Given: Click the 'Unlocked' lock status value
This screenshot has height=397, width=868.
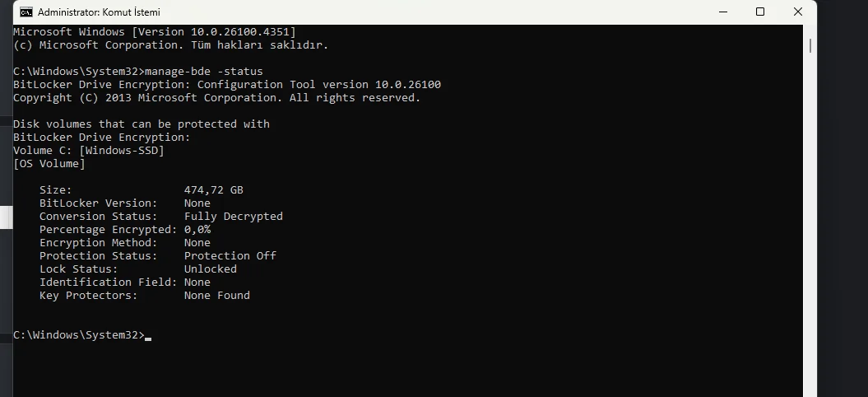Looking at the screenshot, I should (x=210, y=269).
